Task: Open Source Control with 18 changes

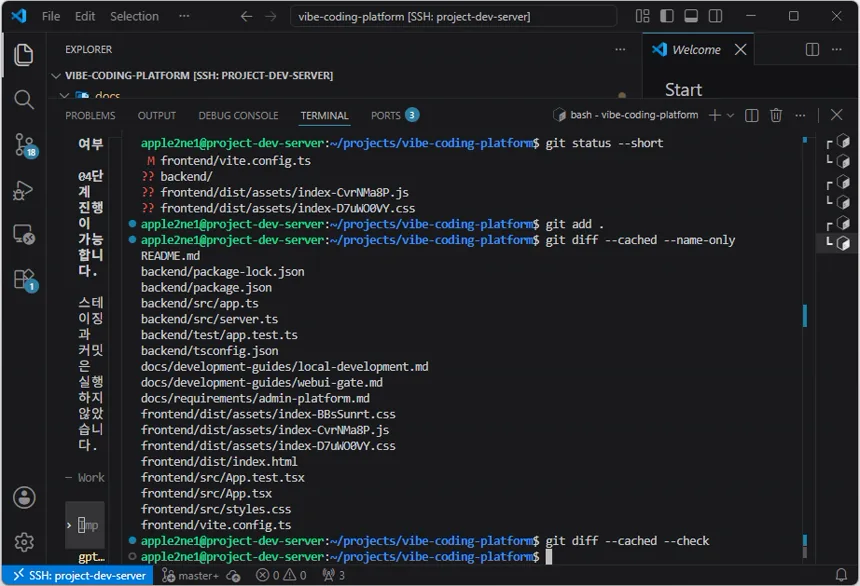Action: pyautogui.click(x=25, y=145)
